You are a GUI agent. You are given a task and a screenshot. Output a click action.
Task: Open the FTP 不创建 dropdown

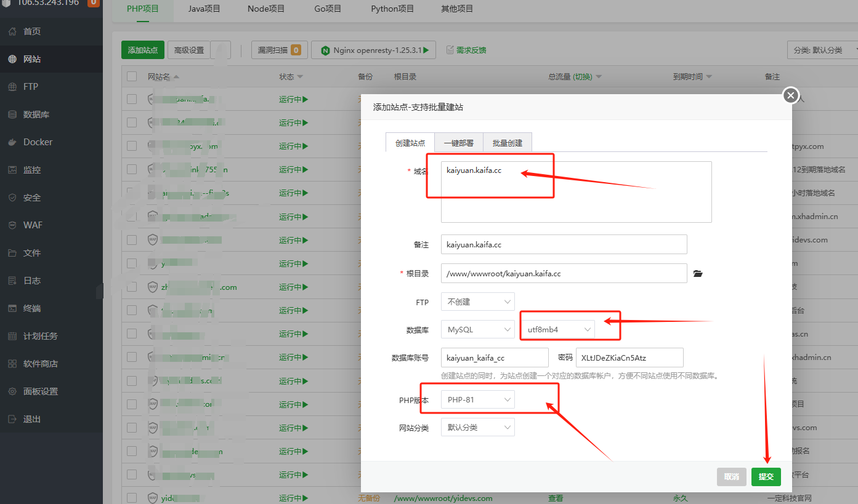(x=478, y=302)
